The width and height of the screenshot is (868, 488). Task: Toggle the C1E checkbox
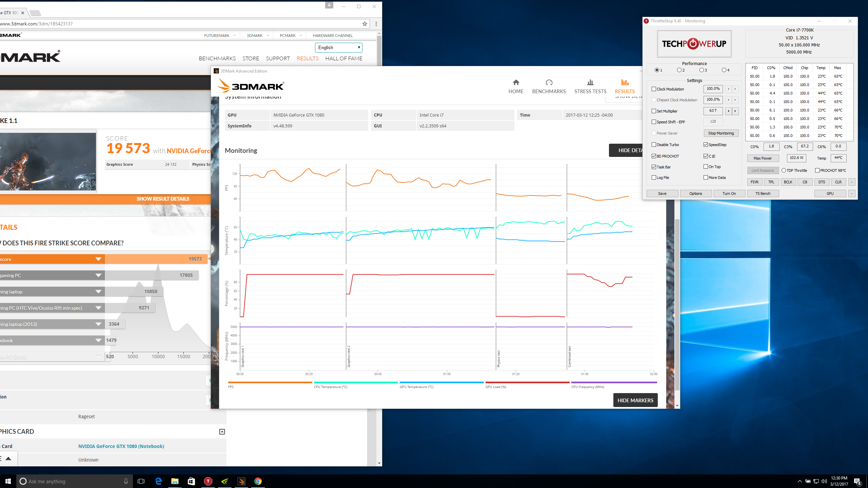coord(706,156)
